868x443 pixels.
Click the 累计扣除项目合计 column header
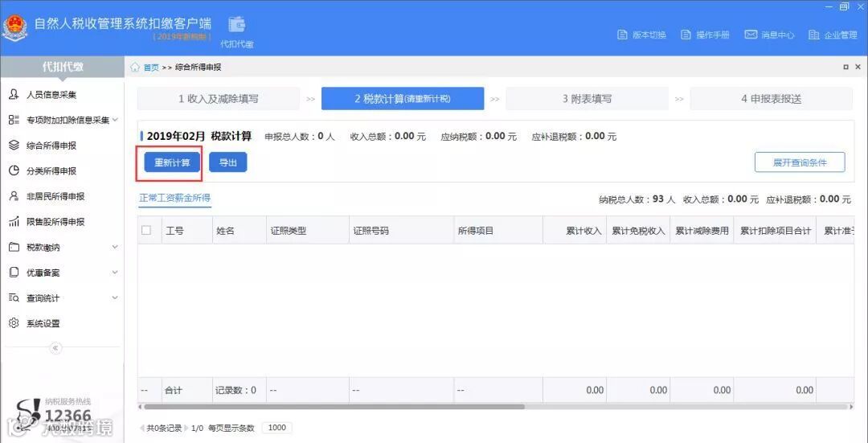pyautogui.click(x=775, y=231)
